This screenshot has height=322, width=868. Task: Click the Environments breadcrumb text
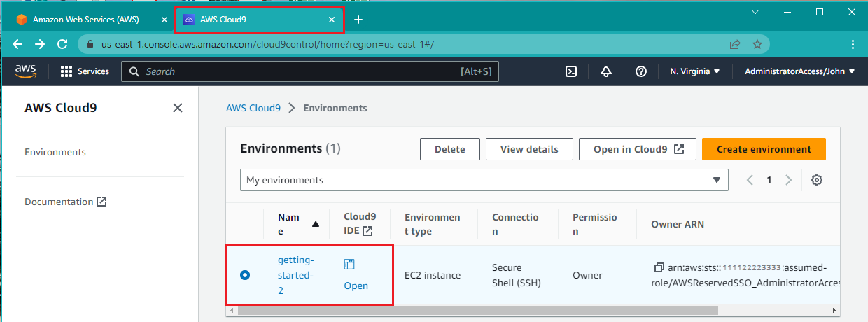(x=335, y=108)
